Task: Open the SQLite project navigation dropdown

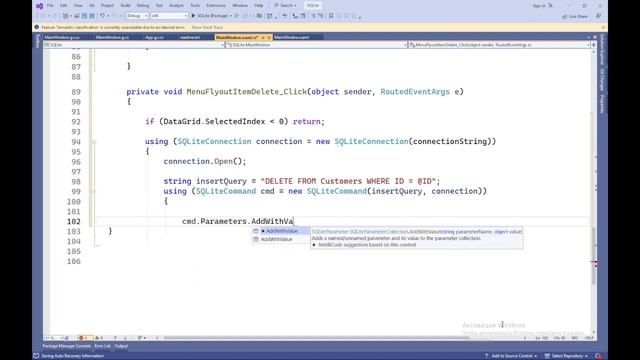Action: click(134, 45)
